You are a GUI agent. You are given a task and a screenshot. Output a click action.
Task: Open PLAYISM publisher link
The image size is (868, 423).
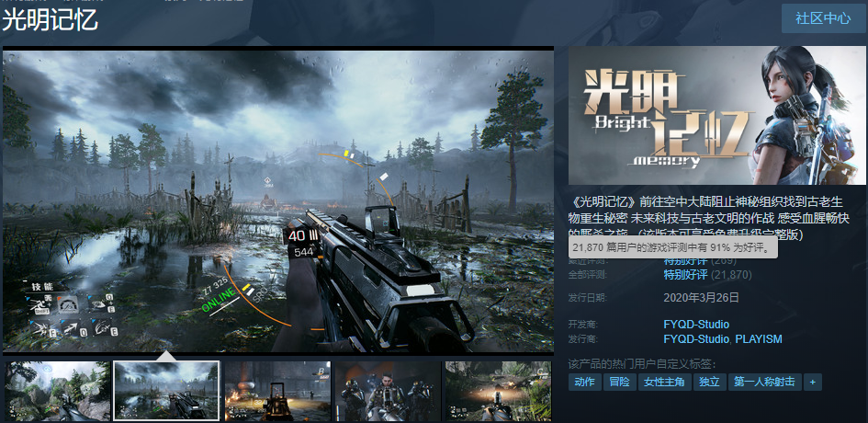(759, 338)
